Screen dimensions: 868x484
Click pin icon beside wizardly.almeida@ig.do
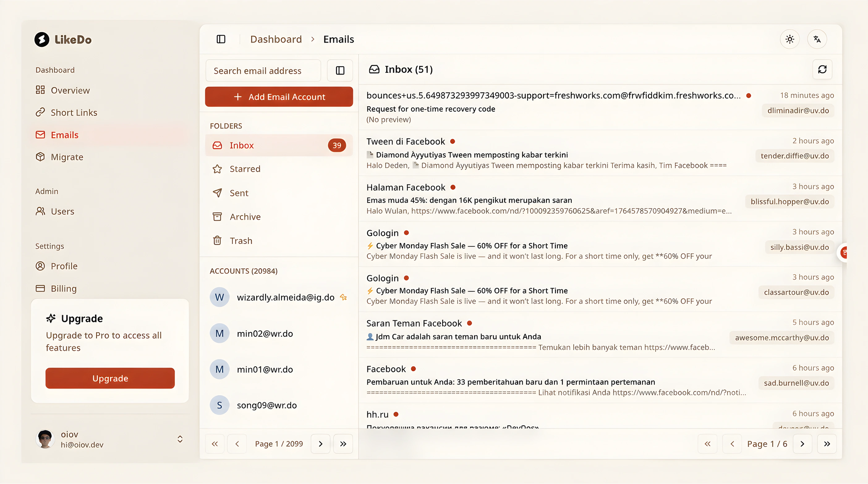343,297
